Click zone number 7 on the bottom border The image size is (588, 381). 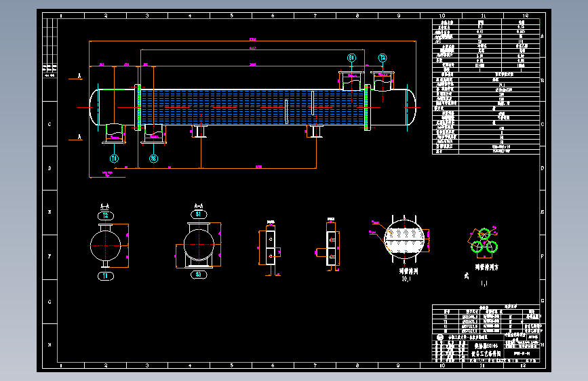tap(315, 365)
